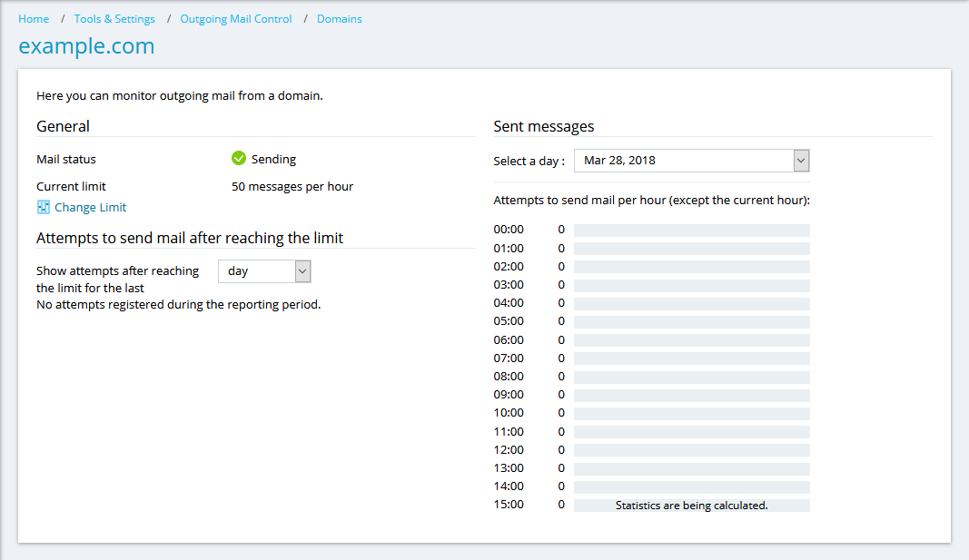969x560 pixels.
Task: Click the General section heading
Action: (x=63, y=126)
